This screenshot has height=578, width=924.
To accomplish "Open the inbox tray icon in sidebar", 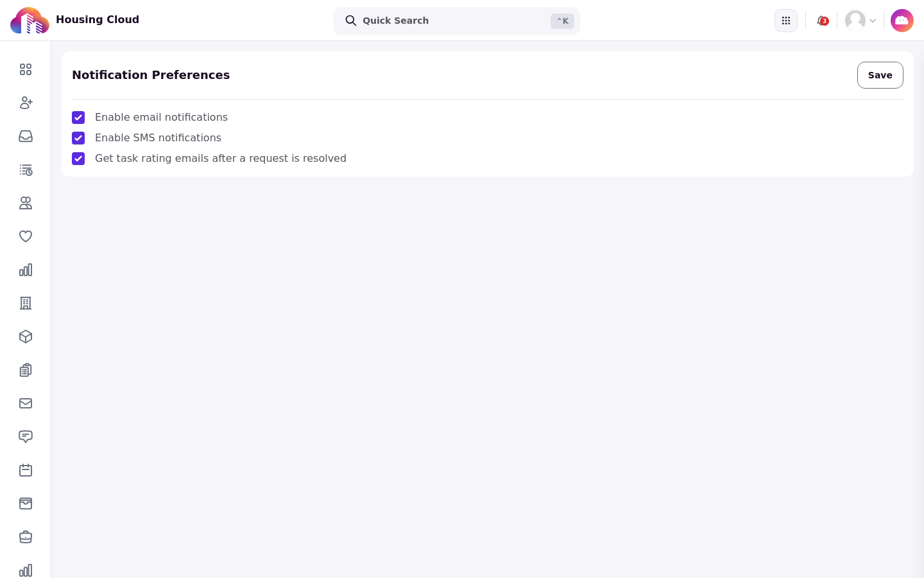I will [26, 136].
